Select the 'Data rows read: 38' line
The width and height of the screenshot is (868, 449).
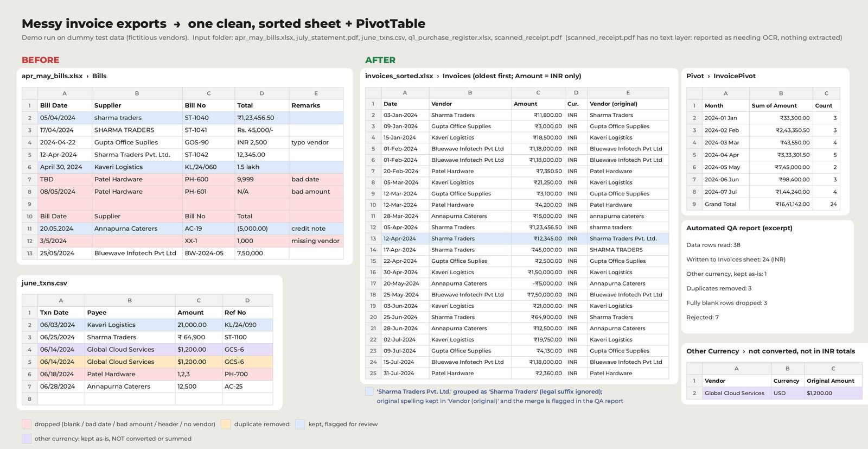tap(713, 245)
